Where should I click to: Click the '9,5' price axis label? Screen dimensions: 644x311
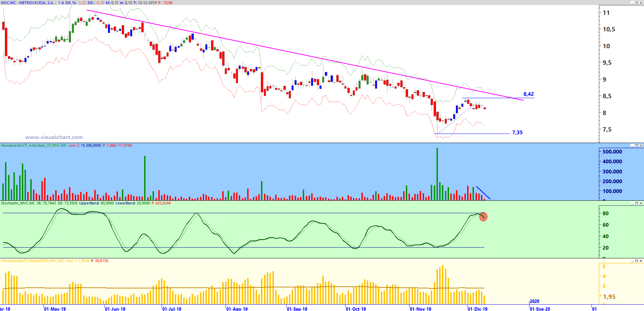click(607, 63)
